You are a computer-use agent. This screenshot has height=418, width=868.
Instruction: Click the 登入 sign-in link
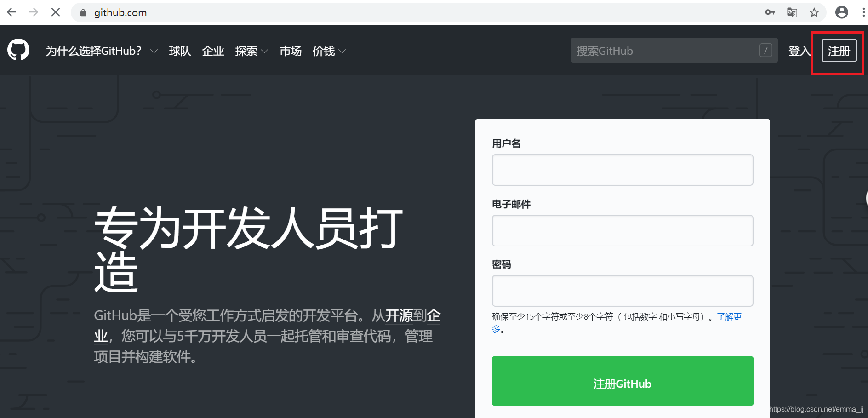tap(799, 51)
